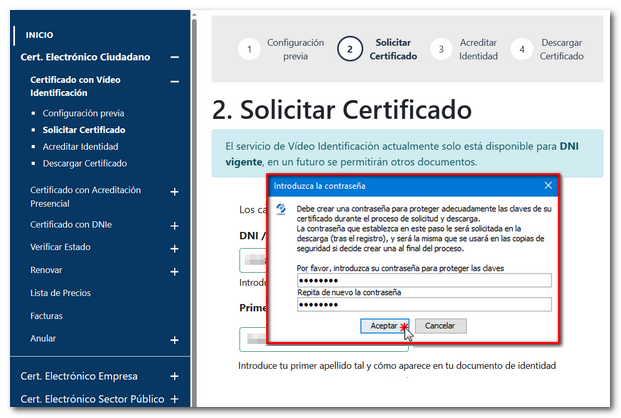Expand Cert. Electrónico Empresa section

pos(175,377)
